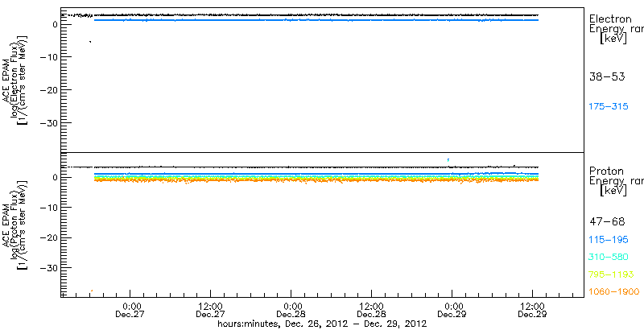Click the blue 175-315 keV electron trace
This screenshot has width=644, height=330.
[316, 20]
